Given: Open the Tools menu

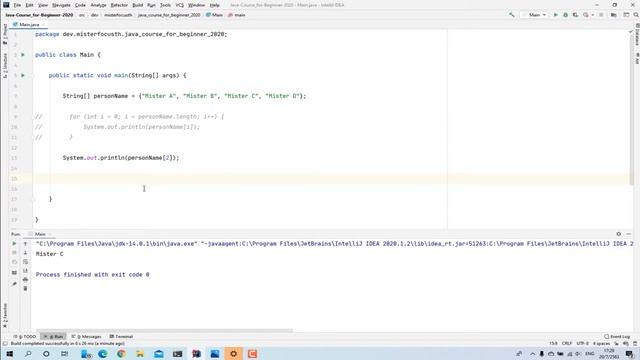Looking at the screenshot, I should tap(165, 5).
